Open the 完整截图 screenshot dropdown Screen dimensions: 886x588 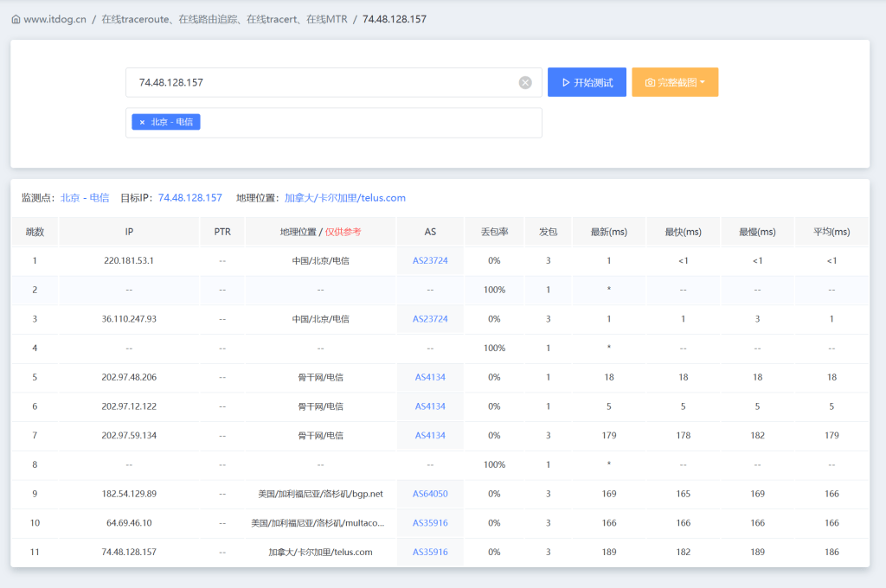675,82
